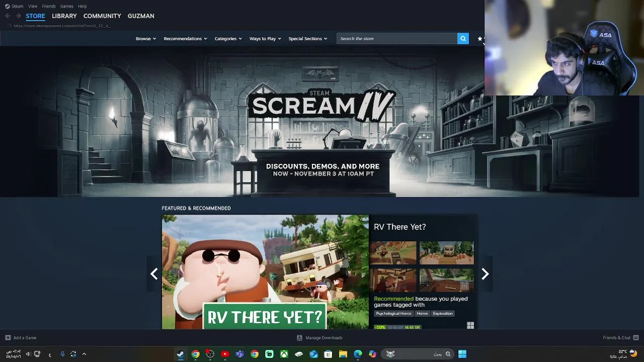Open the weather widget showing 22°C
The width and height of the screenshot is (644, 362).
[x=624, y=353]
